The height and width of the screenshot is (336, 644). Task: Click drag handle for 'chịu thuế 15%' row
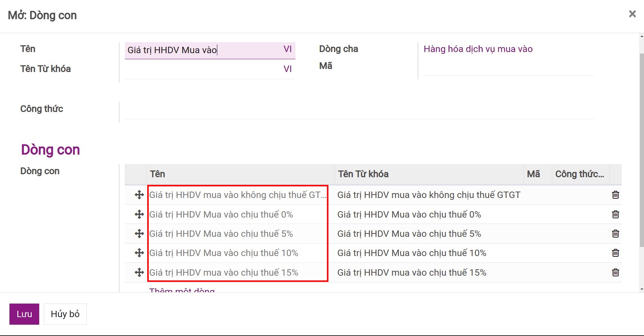point(139,273)
